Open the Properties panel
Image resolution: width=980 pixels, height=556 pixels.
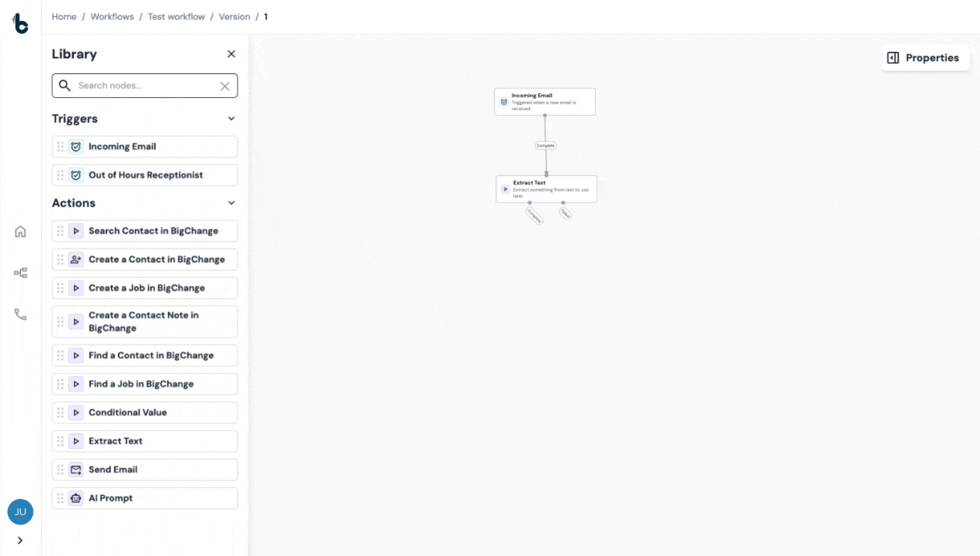924,57
